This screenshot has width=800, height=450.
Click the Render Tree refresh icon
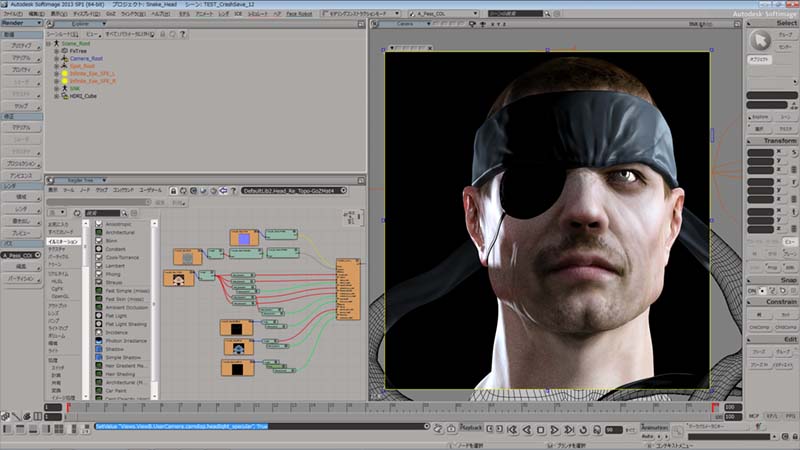coord(183,190)
